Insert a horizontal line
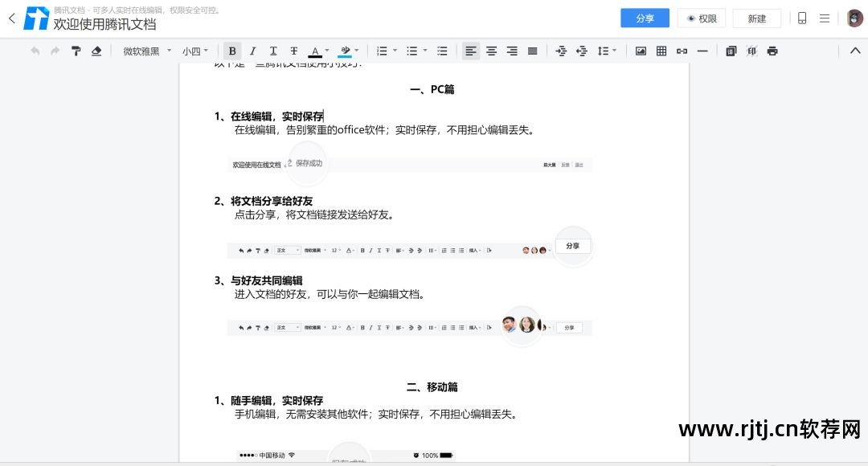Image resolution: width=868 pixels, height=466 pixels. pos(702,51)
